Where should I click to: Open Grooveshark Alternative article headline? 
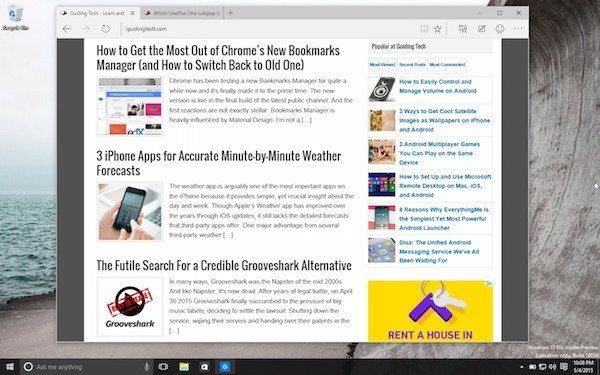pyautogui.click(x=224, y=265)
